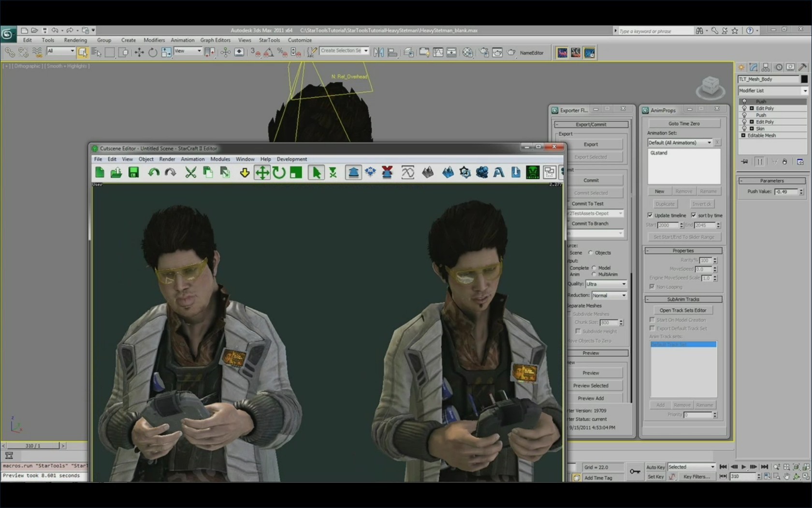Image resolution: width=812 pixels, height=508 pixels.
Task: Toggle the Non-Looping checkbox
Action: 652,286
